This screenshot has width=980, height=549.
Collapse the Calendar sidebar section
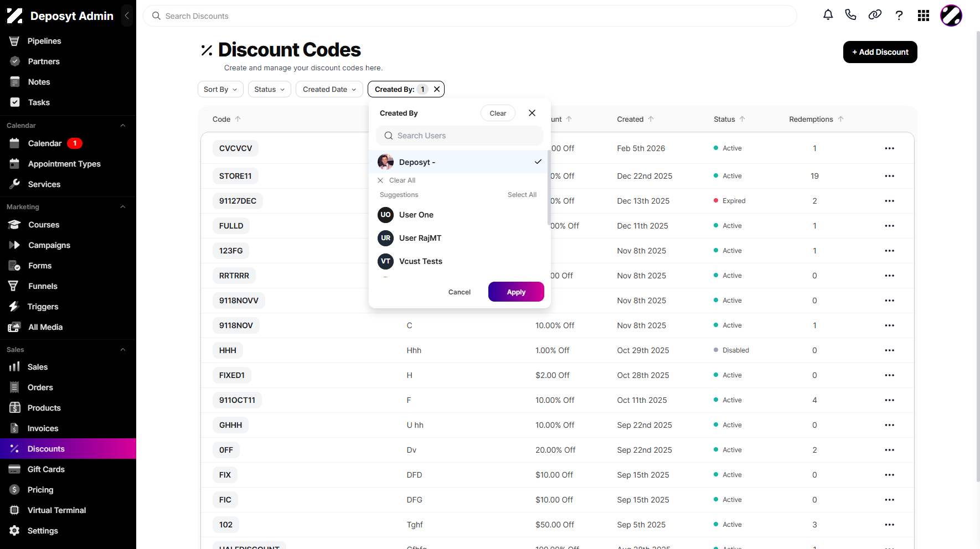[123, 126]
